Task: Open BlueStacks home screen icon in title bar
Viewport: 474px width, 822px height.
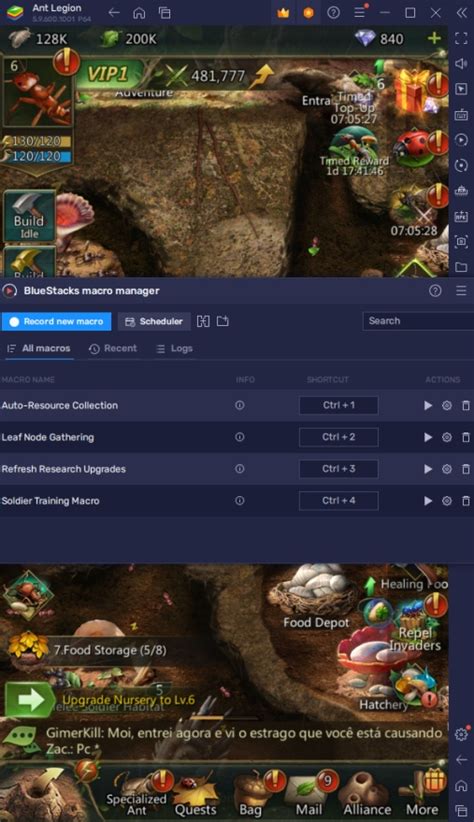Action: [139, 13]
